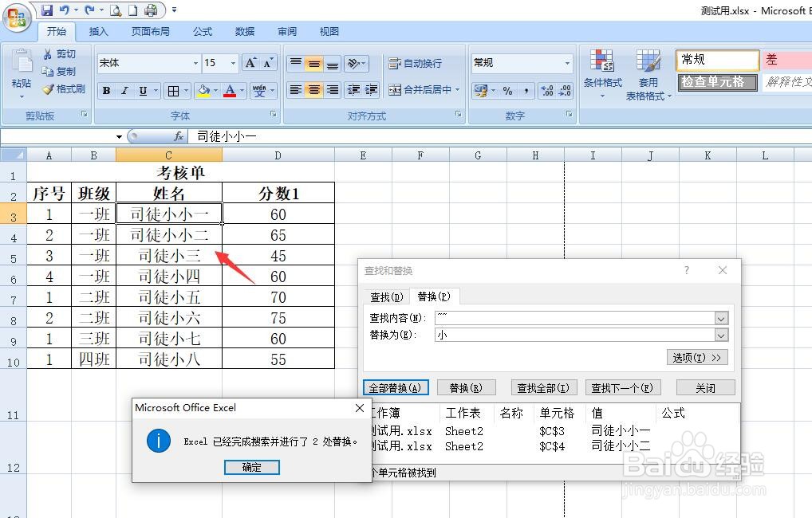
Task: Click the quick print icon
Action: pyautogui.click(x=151, y=10)
